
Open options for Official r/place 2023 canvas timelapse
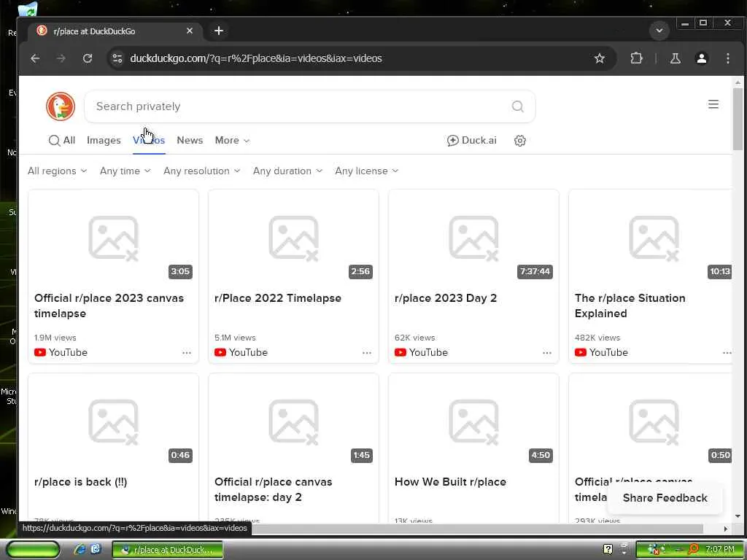point(186,353)
